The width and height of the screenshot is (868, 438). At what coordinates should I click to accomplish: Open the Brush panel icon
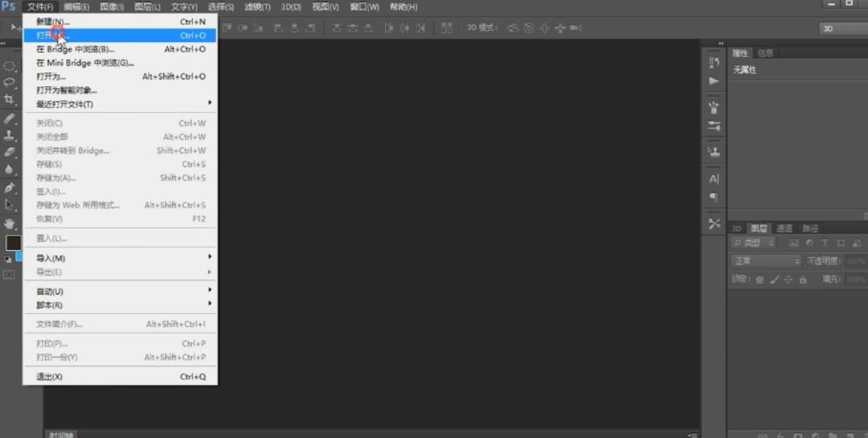pyautogui.click(x=714, y=126)
